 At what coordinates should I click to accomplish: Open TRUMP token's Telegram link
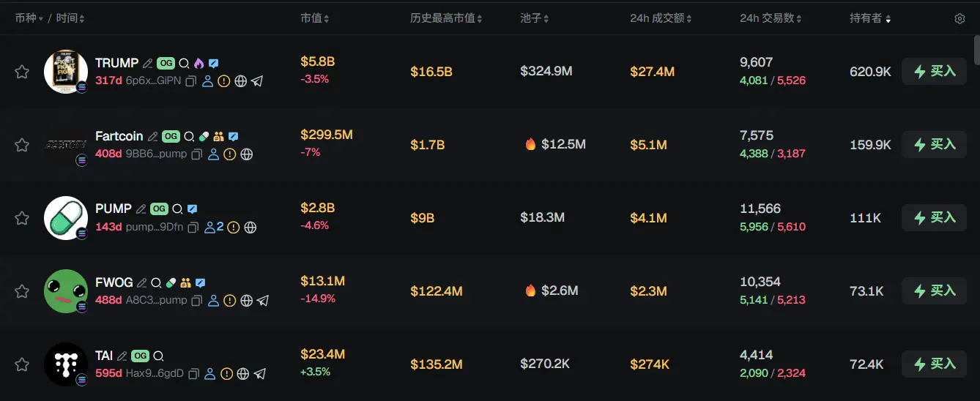click(x=257, y=81)
